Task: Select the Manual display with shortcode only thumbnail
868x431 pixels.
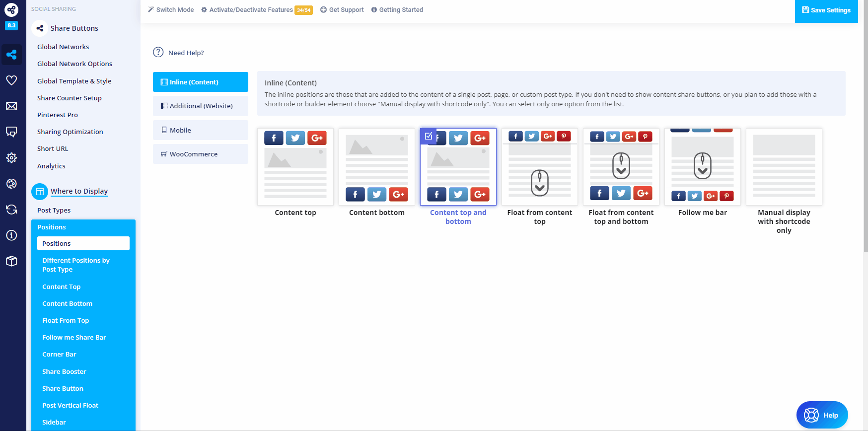Action: (784, 167)
